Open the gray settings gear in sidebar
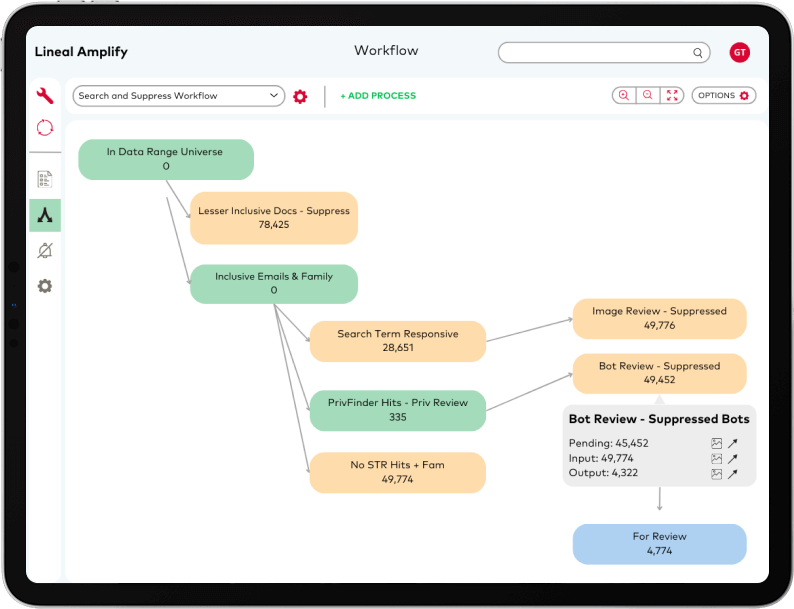794x609 pixels. click(x=45, y=286)
